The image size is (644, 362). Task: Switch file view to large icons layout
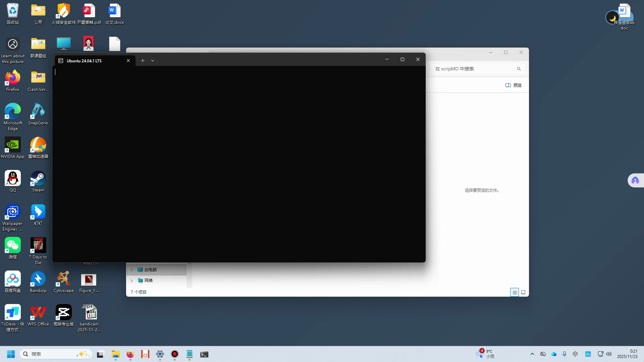point(523,292)
